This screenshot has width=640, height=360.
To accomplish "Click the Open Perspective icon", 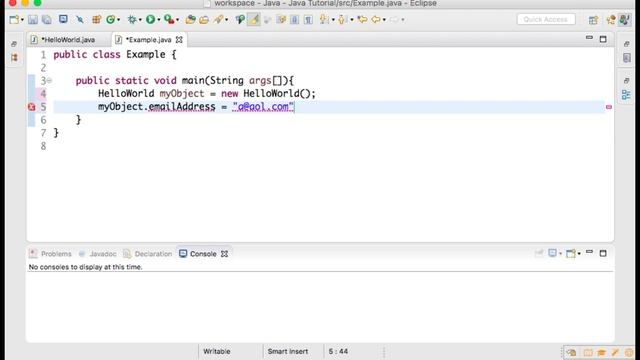I will pos(593,20).
